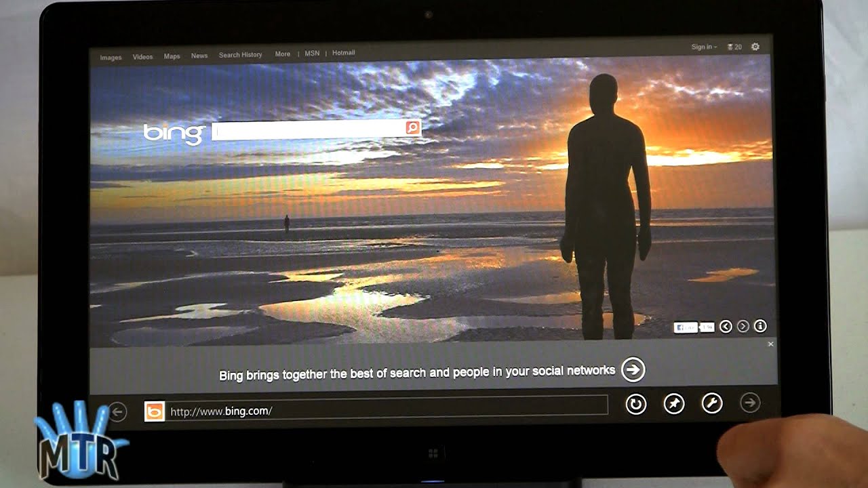Open Search History link

pos(240,55)
